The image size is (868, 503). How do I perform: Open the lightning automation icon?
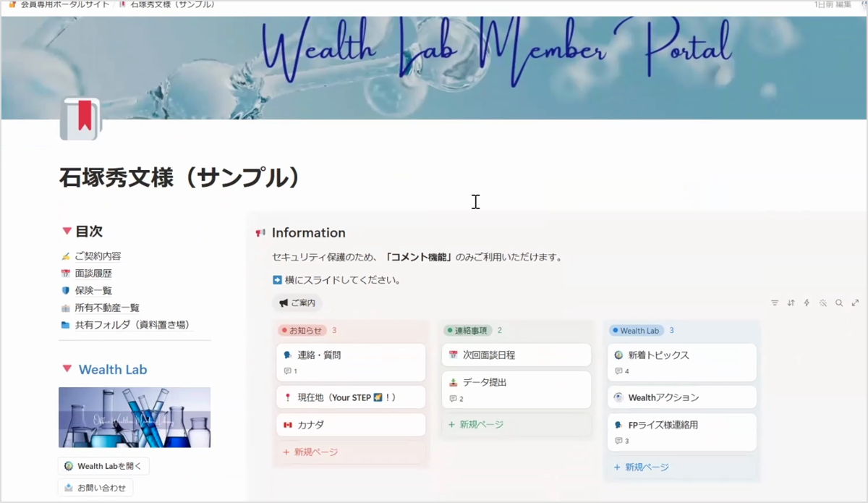(807, 303)
